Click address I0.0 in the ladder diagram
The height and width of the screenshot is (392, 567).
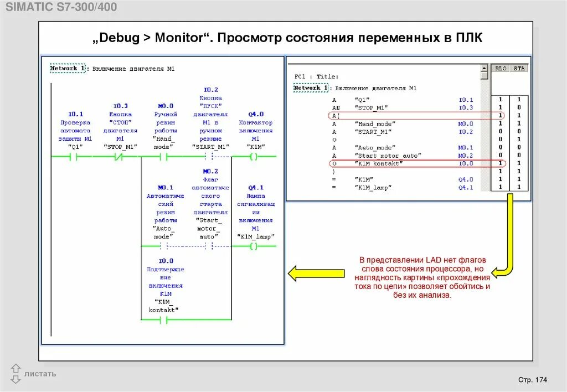[x=166, y=261]
